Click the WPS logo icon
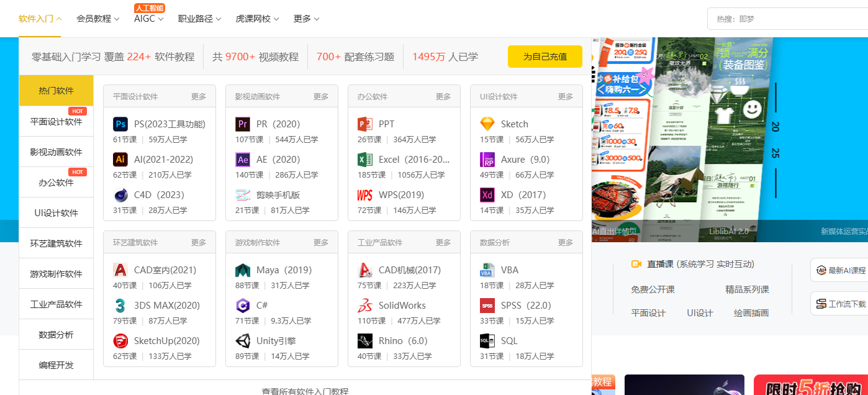The width and height of the screenshot is (868, 395). pos(365,195)
